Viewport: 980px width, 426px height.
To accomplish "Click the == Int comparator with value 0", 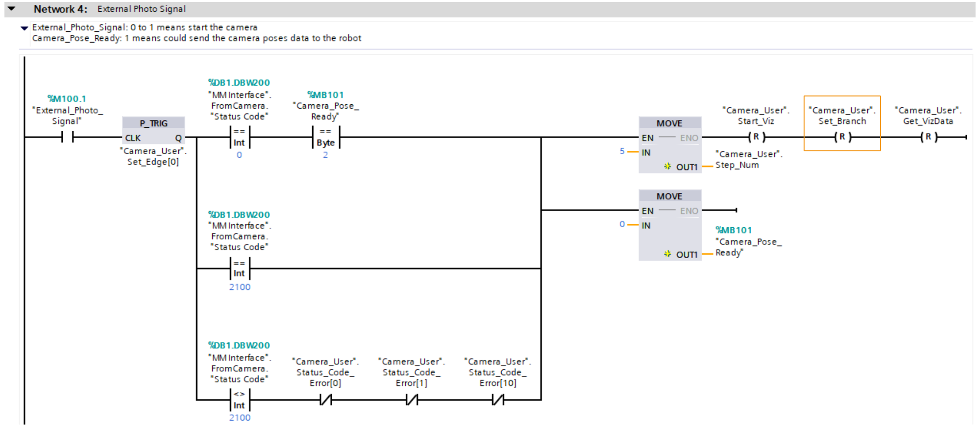I will click(239, 138).
